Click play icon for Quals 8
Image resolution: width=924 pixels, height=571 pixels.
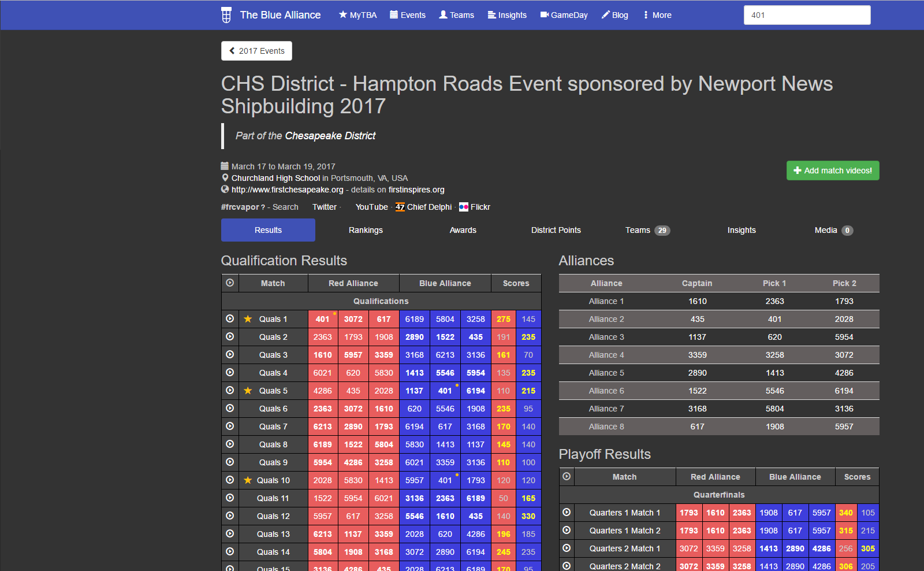coord(230,444)
